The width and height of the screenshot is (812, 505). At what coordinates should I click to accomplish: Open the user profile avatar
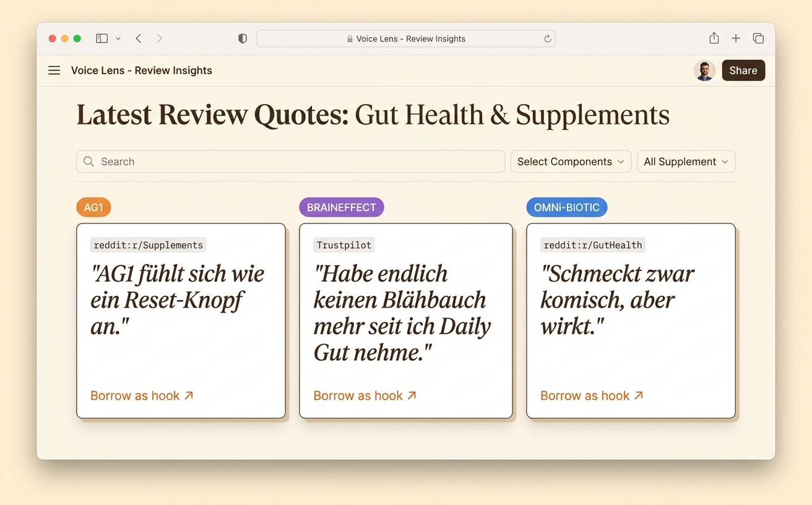(704, 71)
